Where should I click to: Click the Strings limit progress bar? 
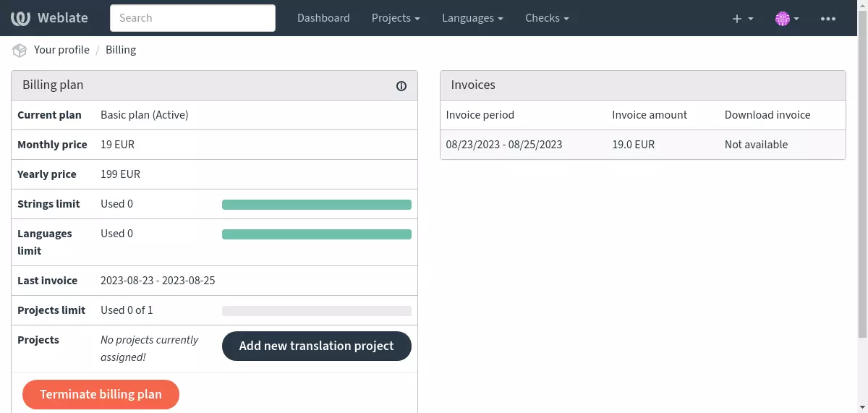[x=317, y=205]
